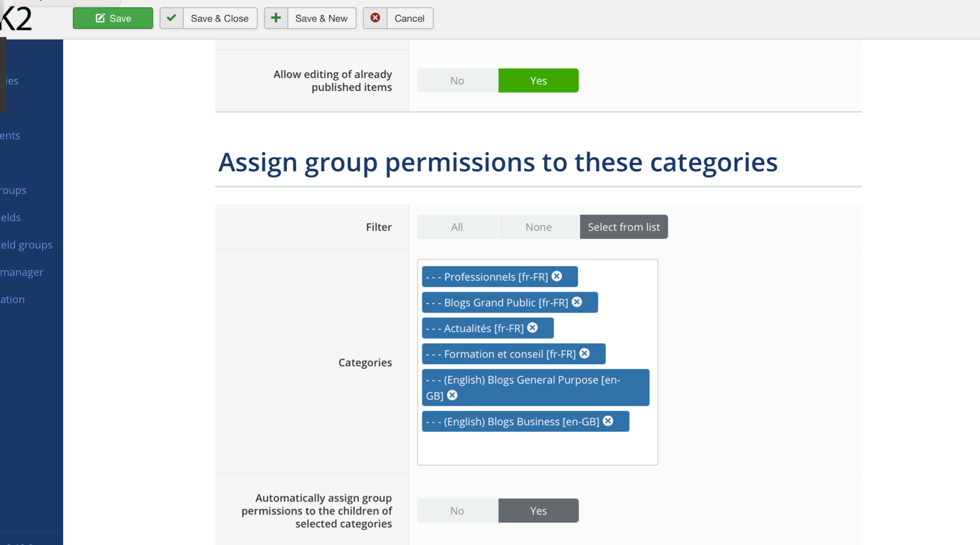Remove the Actualités [fr-FR] category tag
The width and height of the screenshot is (980, 545).
pos(533,328)
